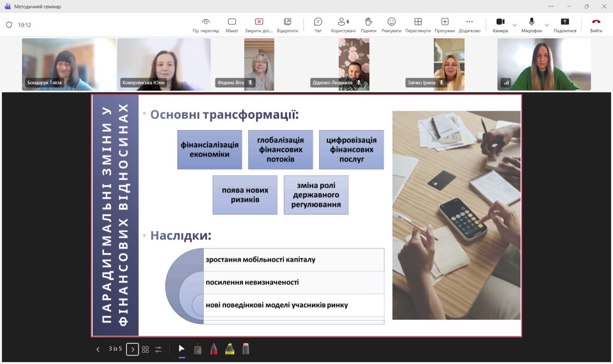Pick the yellow highlighter
This screenshot has height=364, width=613.
pos(230,349)
